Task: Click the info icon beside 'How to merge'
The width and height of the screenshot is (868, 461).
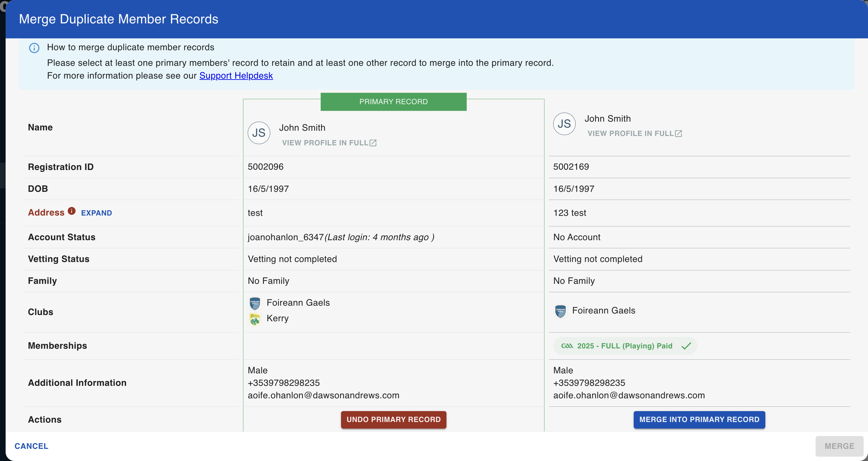Action: pos(34,48)
